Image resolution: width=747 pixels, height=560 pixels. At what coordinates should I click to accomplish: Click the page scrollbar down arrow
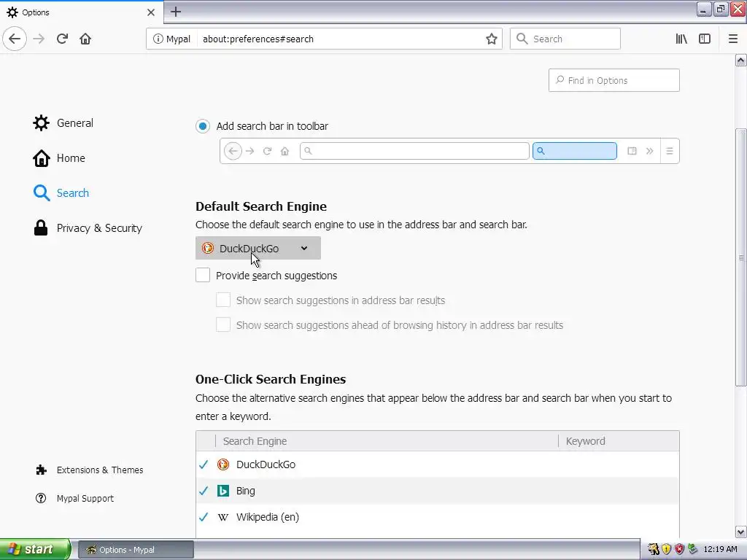[741, 532]
